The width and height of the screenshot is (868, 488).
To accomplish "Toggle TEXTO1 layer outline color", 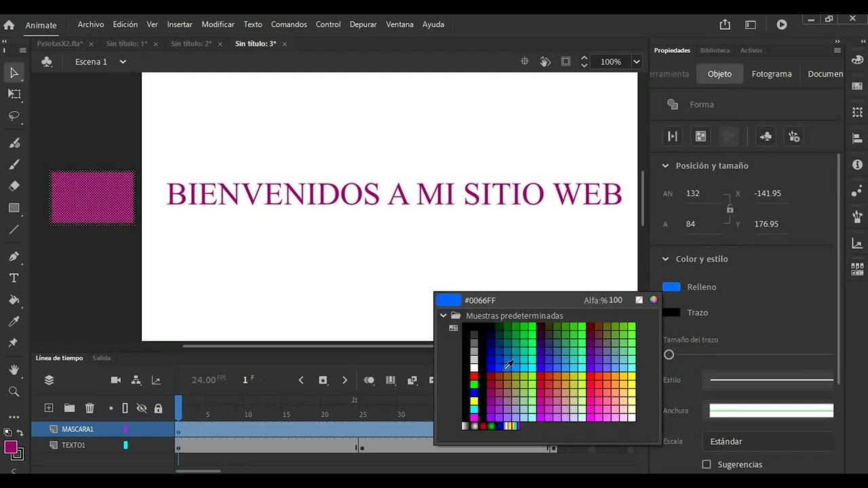I will [125, 445].
